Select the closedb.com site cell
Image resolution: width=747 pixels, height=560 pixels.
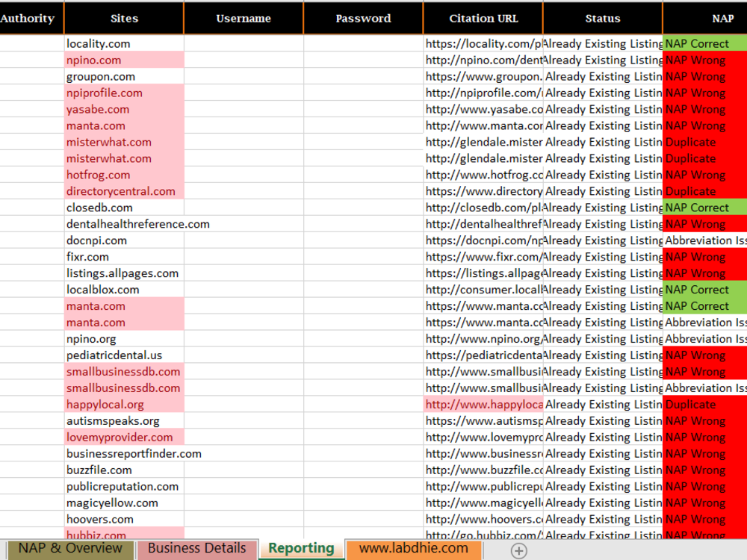click(x=124, y=208)
